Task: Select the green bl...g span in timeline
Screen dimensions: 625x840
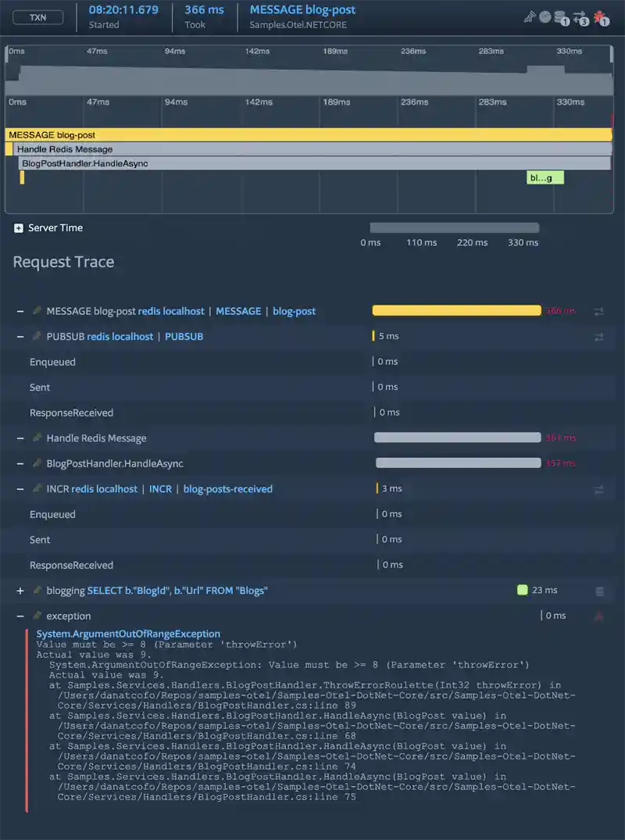Action: tap(545, 178)
